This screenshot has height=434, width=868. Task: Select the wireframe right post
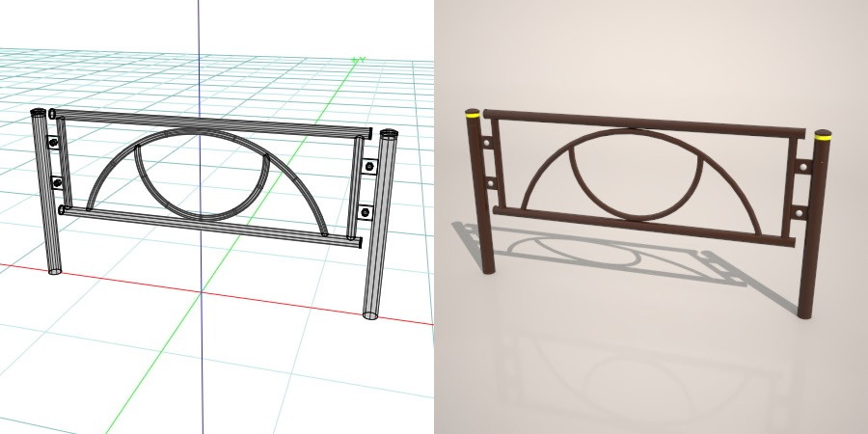click(x=380, y=224)
